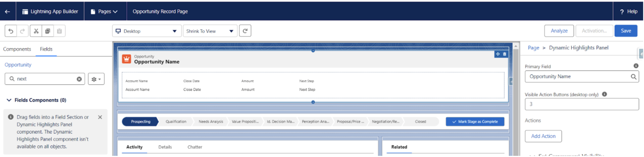The height and width of the screenshot is (157, 644).
Task: Select the Chatter tab
Action: [x=195, y=147]
